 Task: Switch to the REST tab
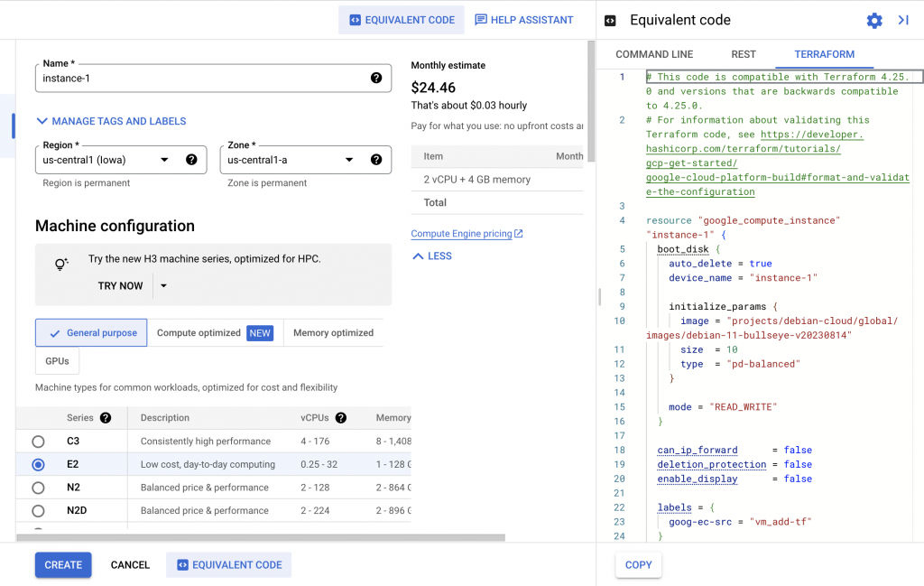(744, 54)
